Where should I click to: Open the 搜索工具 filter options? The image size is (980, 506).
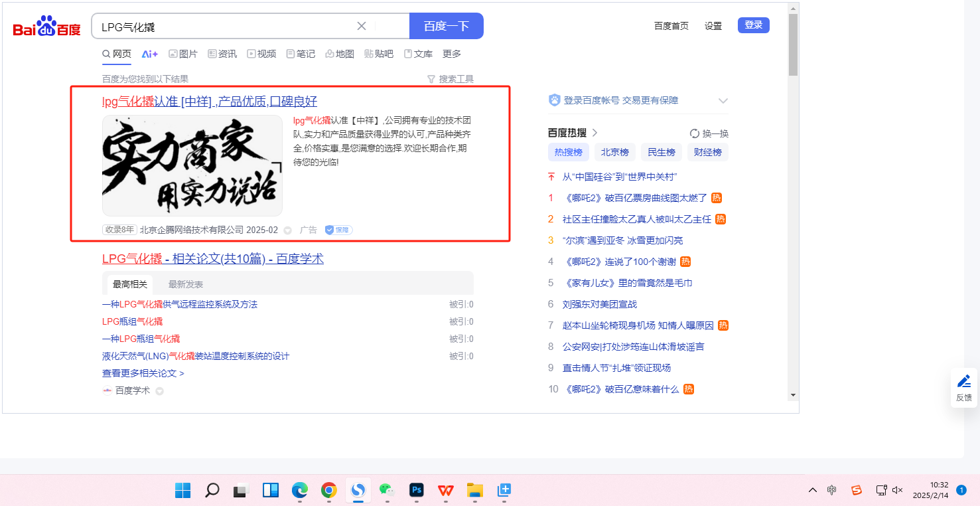[x=451, y=79]
